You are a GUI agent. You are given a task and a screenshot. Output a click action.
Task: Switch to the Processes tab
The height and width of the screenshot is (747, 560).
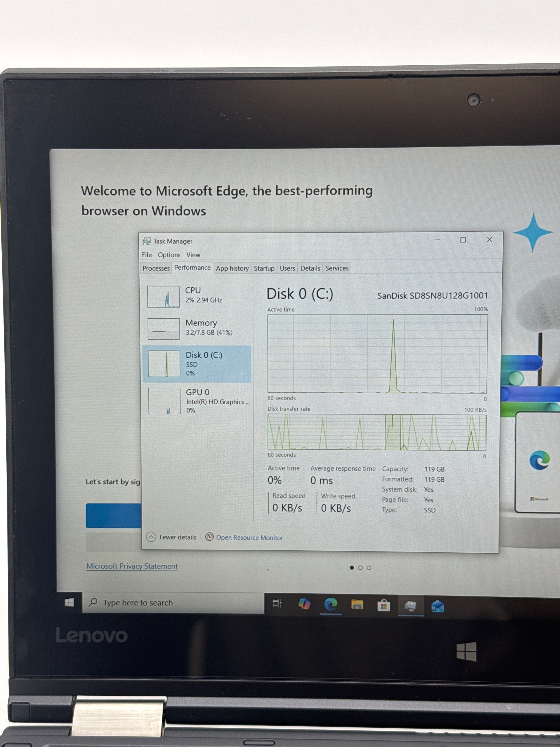[156, 269]
